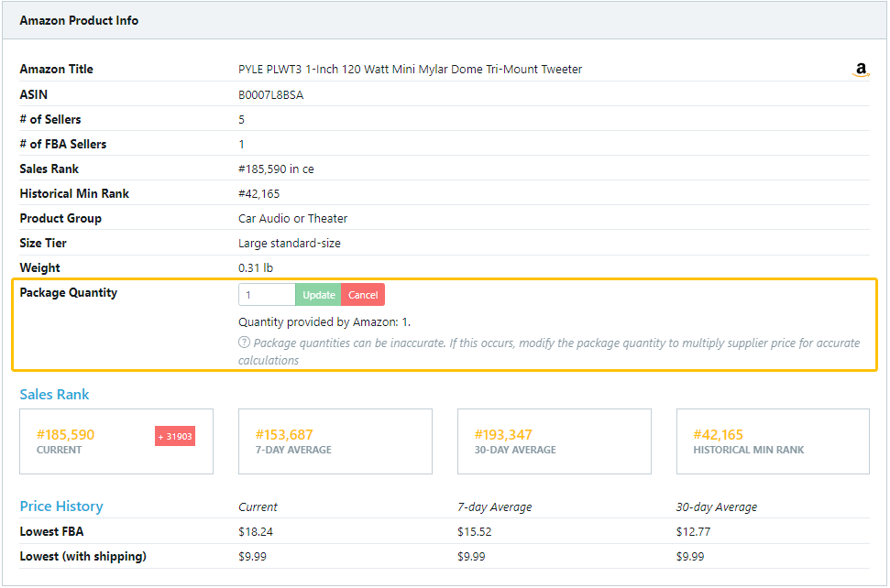This screenshot has width=890, height=588.
Task: Click the CURRENT sales rank card
Action: 116,441
